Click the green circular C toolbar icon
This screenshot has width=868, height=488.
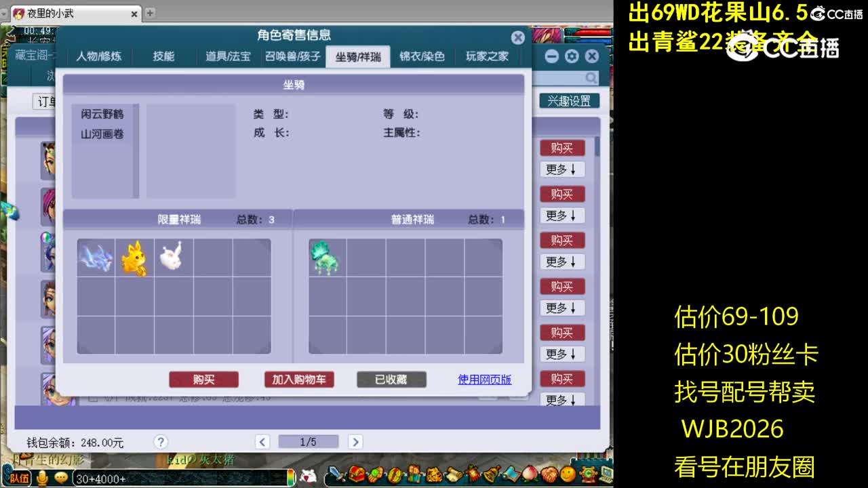587,474
